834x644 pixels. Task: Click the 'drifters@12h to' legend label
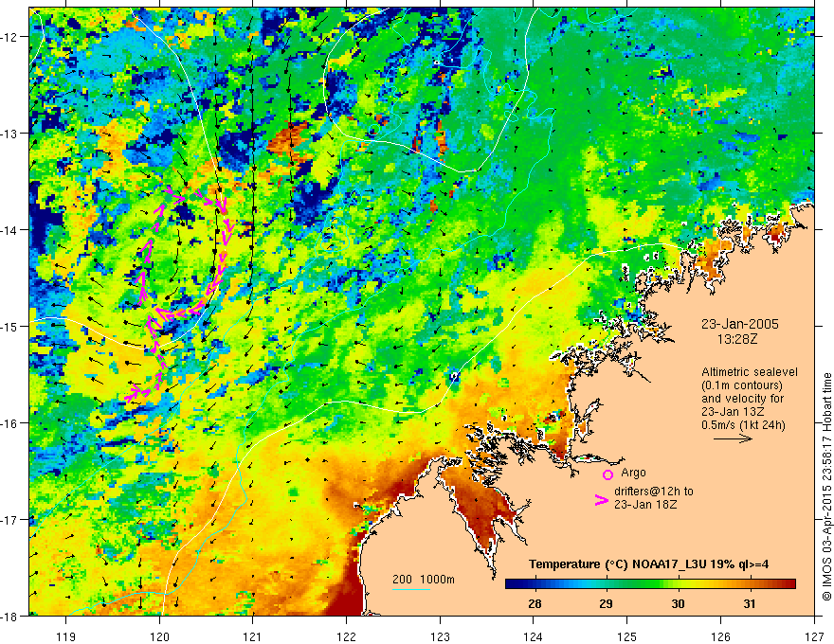654,492
